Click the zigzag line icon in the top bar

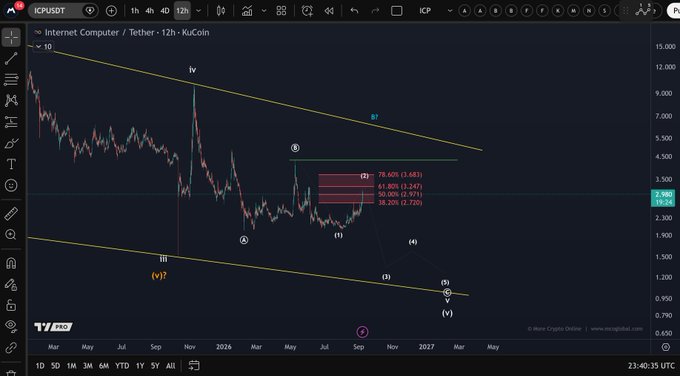point(644,10)
